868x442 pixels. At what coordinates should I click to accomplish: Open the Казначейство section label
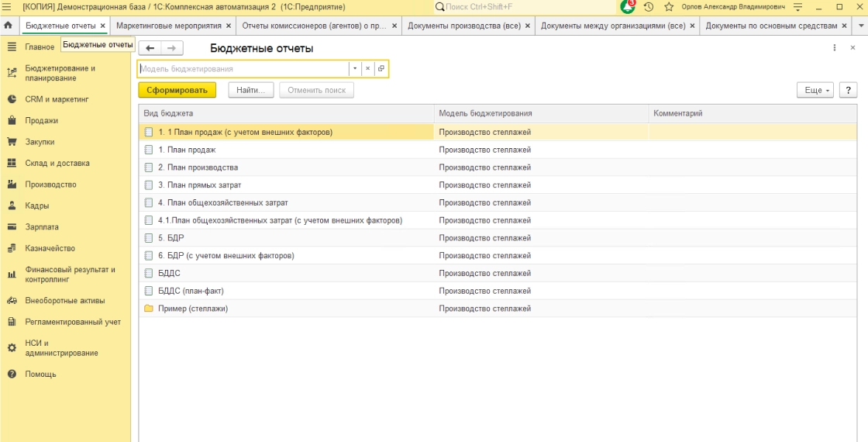[50, 248]
